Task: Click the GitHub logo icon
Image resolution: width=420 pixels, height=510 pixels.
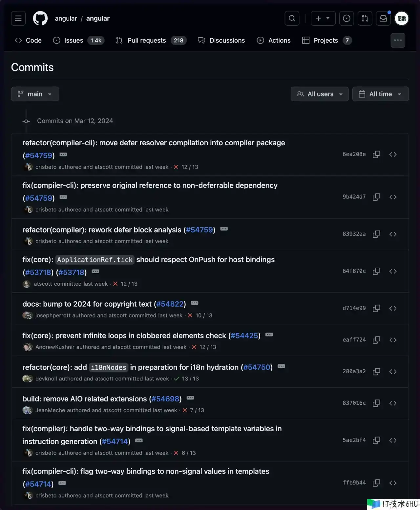Action: [40, 18]
